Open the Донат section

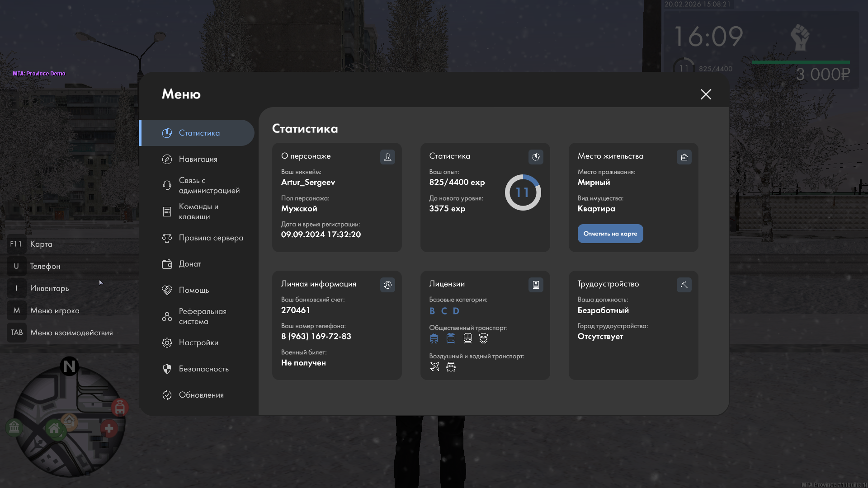pos(190,264)
